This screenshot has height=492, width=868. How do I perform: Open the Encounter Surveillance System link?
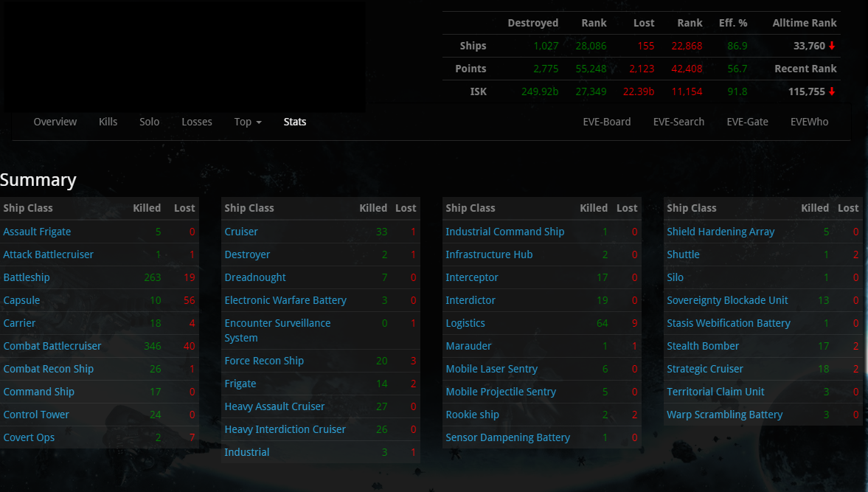point(277,330)
